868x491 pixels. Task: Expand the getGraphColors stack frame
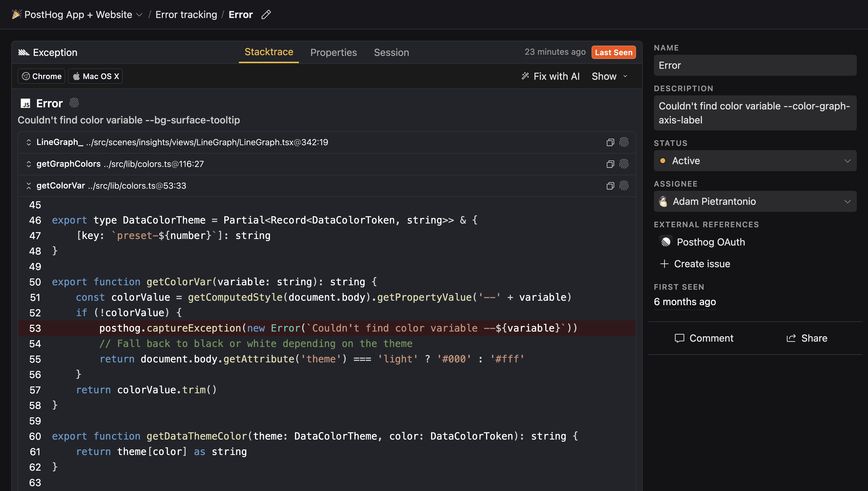(29, 164)
